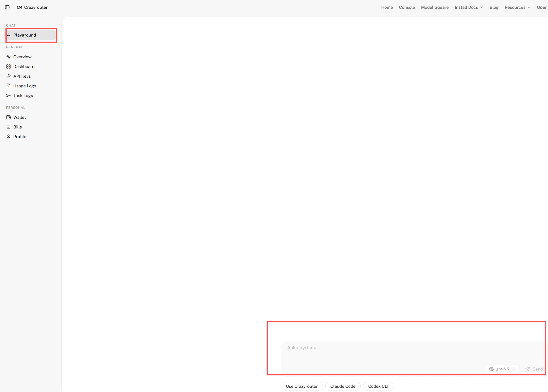The width and height of the screenshot is (548, 392).
Task: Open the Home nav item
Action: point(387,7)
